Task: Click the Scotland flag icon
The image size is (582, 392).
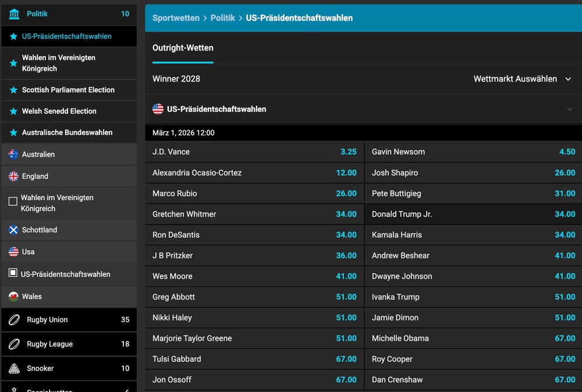Action: (13, 230)
